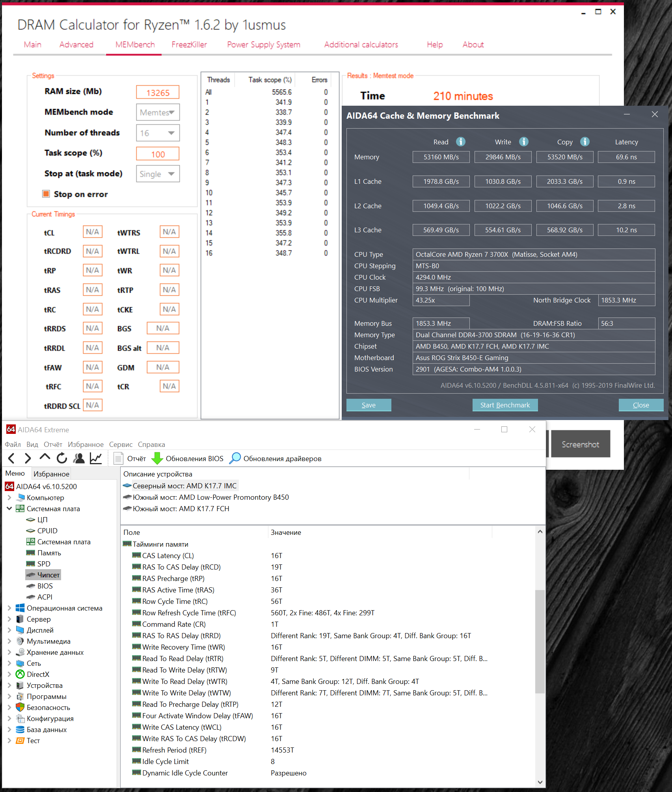Click the Screenshot button
Viewport: 672px width, 792px height.
pos(581,444)
